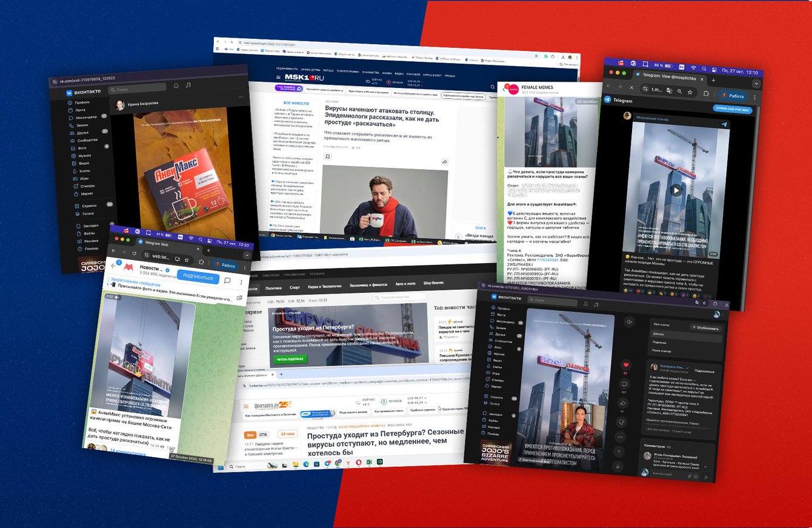Select the Все filter in the Fontanka news feed
Image resolution: width=812 pixels, height=528 pixels.
click(250, 435)
